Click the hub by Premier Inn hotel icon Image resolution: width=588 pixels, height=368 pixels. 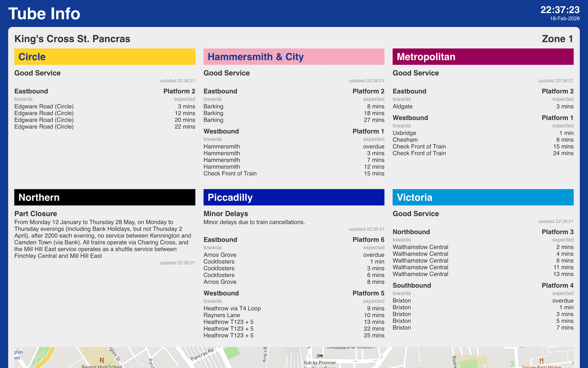pos(320,356)
